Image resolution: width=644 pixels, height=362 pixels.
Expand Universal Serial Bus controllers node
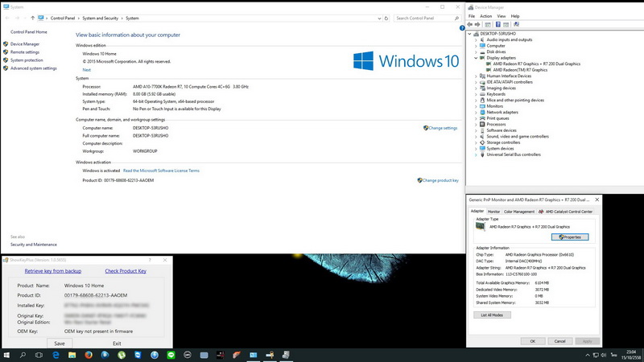click(476, 154)
